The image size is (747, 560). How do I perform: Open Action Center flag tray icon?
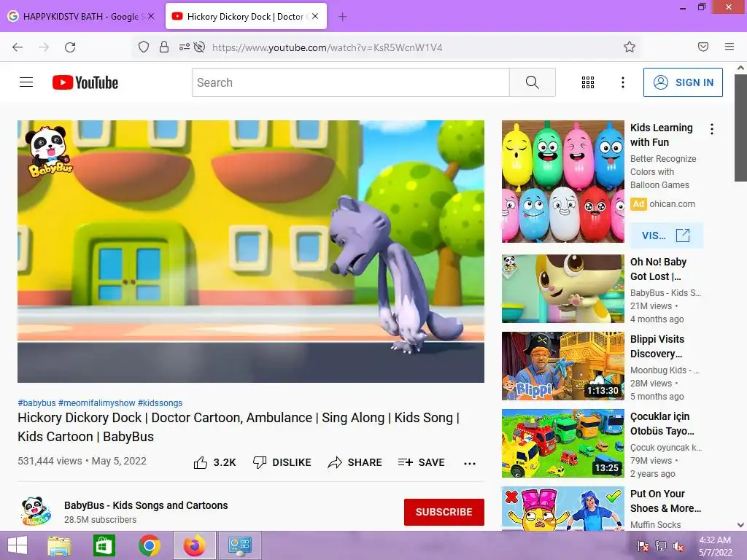click(643, 546)
